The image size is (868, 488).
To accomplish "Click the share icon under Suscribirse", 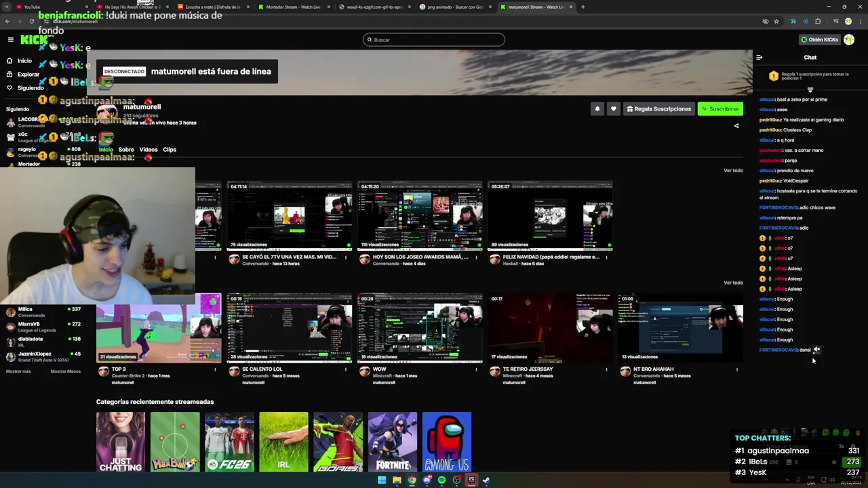I will click(x=736, y=125).
